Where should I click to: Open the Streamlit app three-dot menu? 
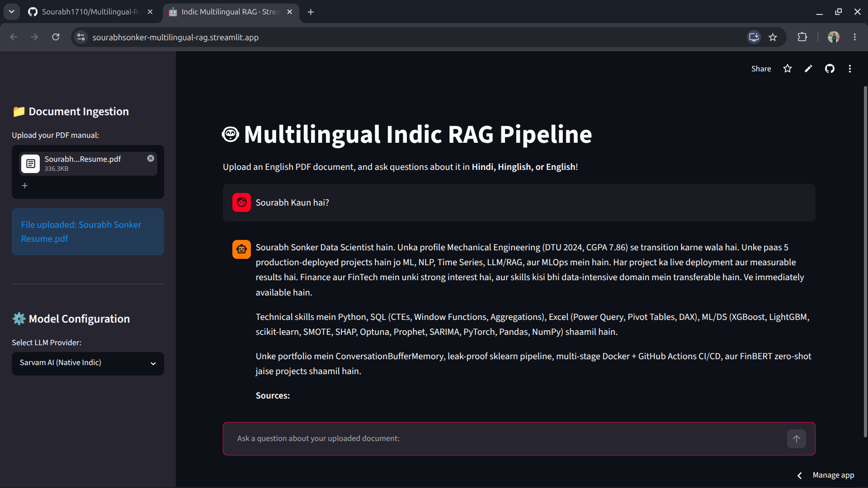tap(850, 69)
